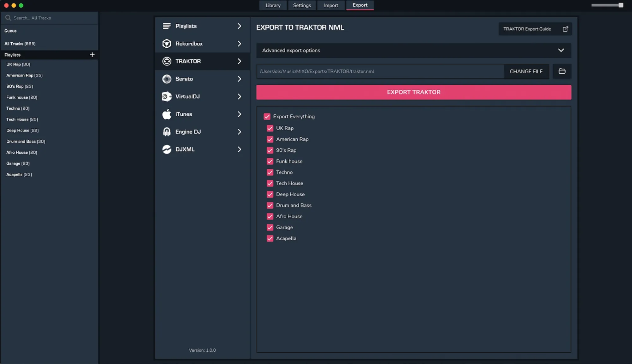The height and width of the screenshot is (364, 632).
Task: Click the Engine DJ headphones icon
Action: 167,132
